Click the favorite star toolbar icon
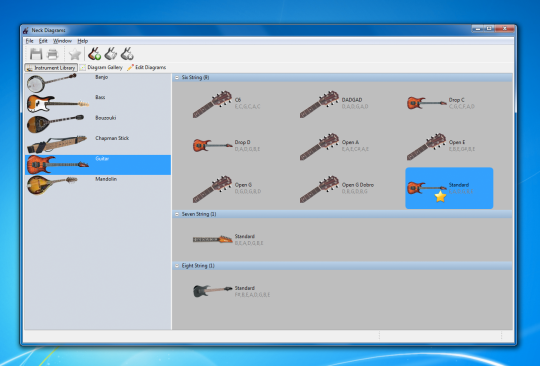540x366 pixels. tap(74, 54)
